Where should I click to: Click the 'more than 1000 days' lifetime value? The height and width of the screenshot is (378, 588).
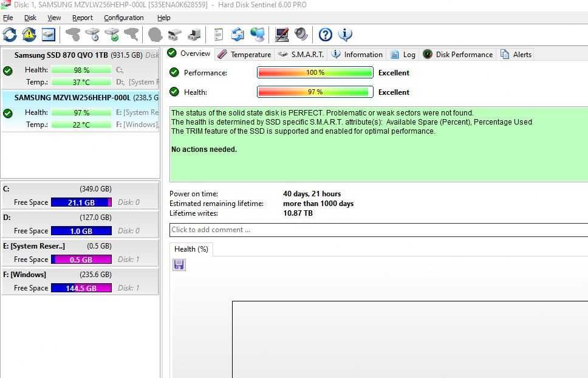click(x=318, y=204)
